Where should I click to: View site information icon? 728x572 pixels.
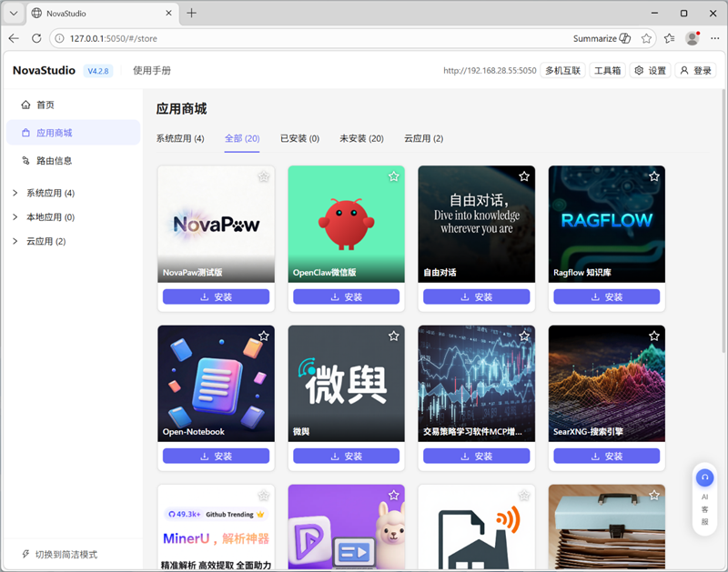(59, 38)
